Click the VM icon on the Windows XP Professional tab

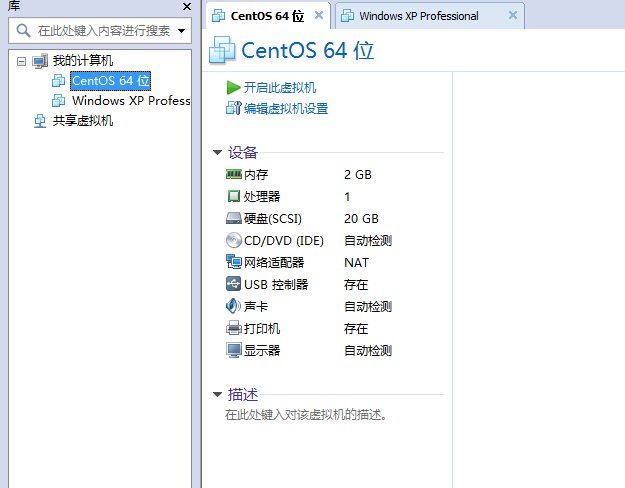(x=348, y=16)
